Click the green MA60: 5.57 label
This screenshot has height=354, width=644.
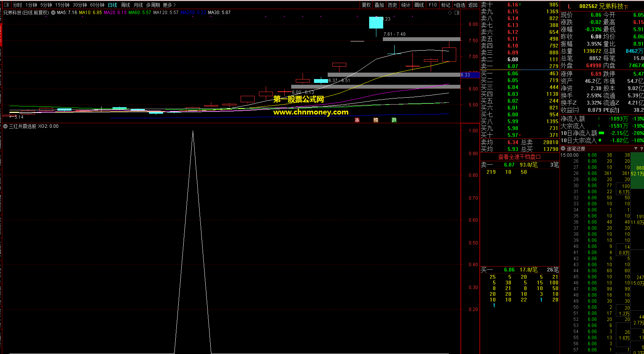pos(140,13)
